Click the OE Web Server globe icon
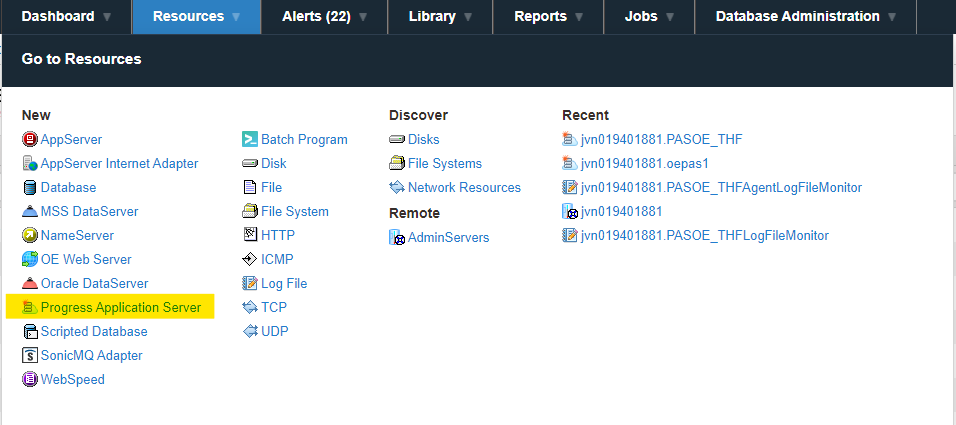This screenshot has height=425, width=956. click(30, 259)
